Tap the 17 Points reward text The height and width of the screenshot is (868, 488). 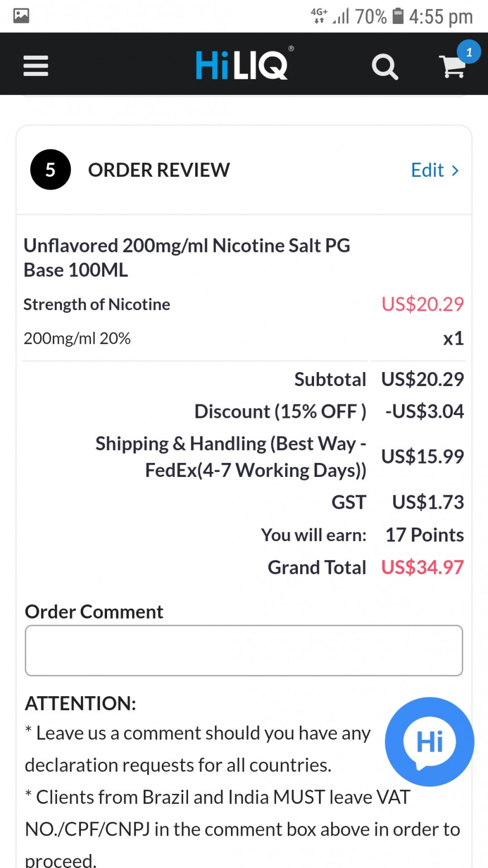(x=424, y=535)
